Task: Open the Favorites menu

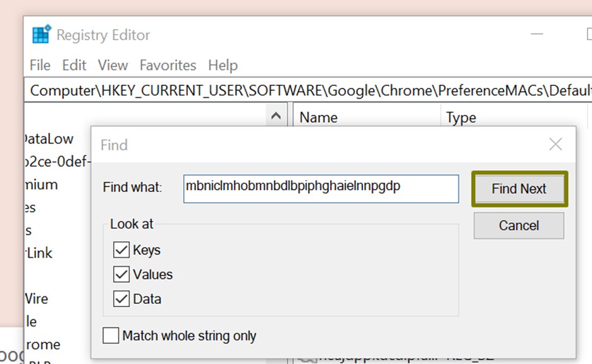Action: click(x=168, y=65)
